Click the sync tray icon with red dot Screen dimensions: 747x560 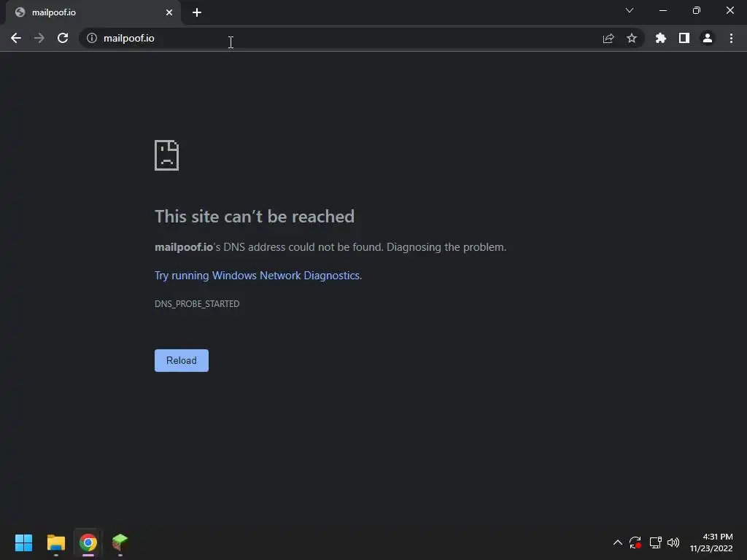tap(635, 542)
